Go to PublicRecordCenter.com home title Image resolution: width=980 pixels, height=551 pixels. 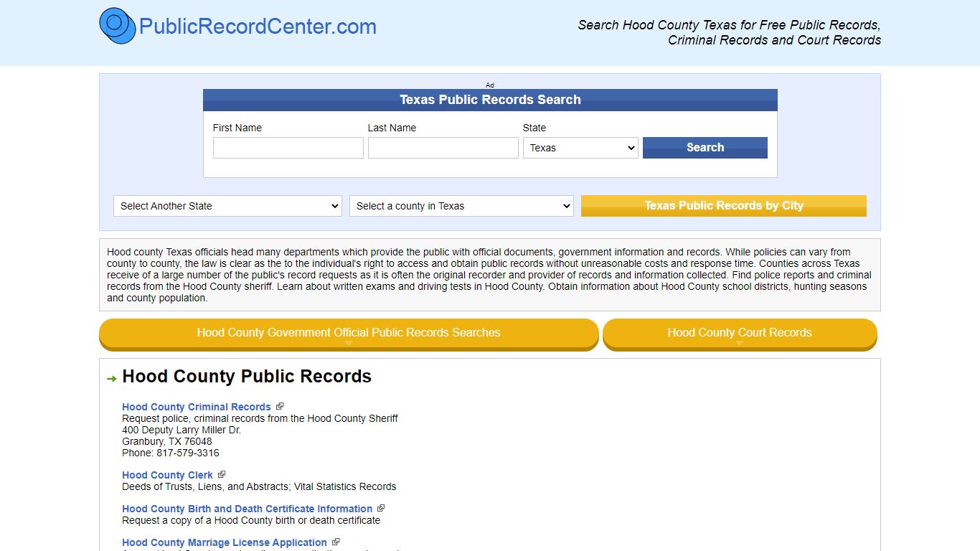258,27
